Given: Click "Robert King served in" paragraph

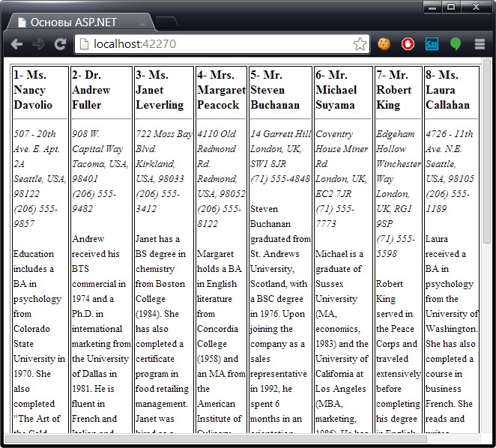Looking at the screenshot, I should click(x=399, y=355).
